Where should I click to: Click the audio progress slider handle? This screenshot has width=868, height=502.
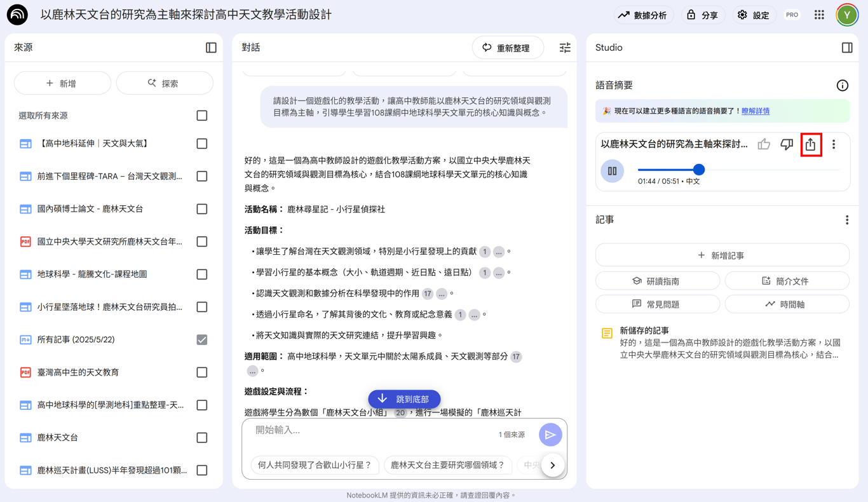(x=699, y=170)
